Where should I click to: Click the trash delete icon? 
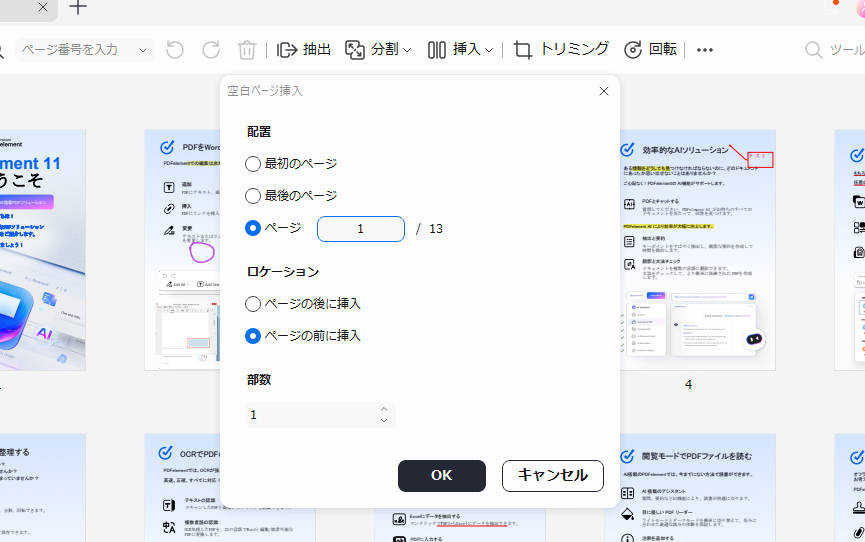(247, 50)
